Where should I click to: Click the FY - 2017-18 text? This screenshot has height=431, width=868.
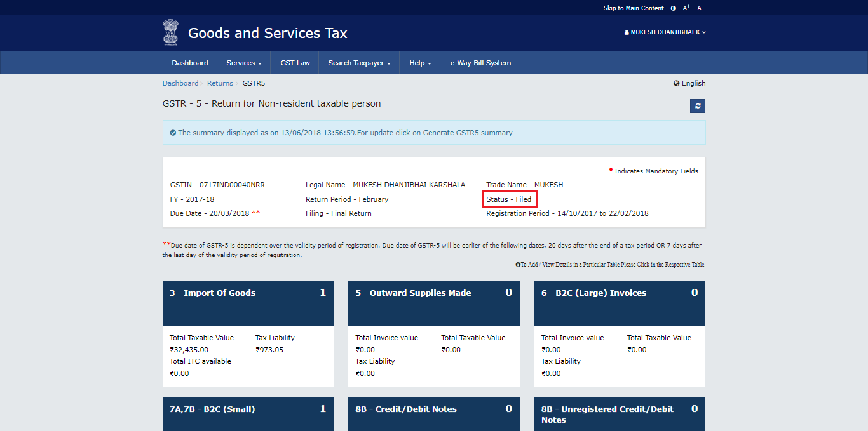(193, 199)
